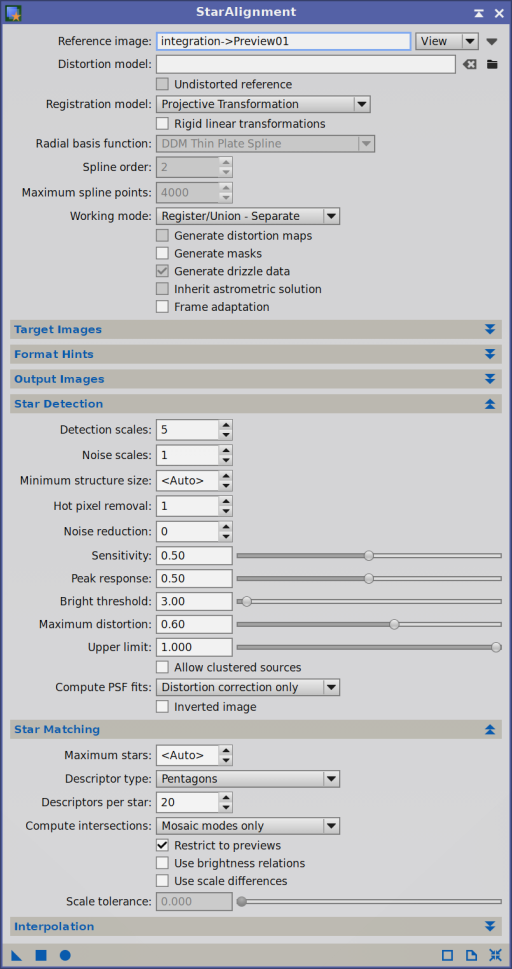Click the reference image arrow selector icon
This screenshot has width=512, height=969.
(x=492, y=41)
